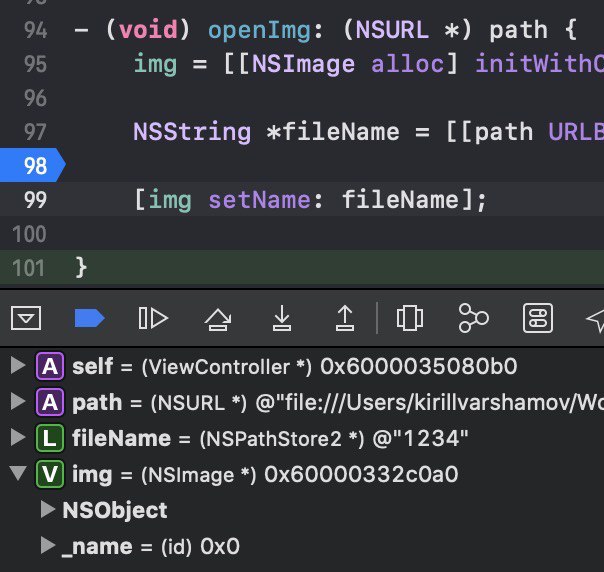Open Debug Memory Graph
The height and width of the screenshot is (572, 604).
[x=473, y=318]
